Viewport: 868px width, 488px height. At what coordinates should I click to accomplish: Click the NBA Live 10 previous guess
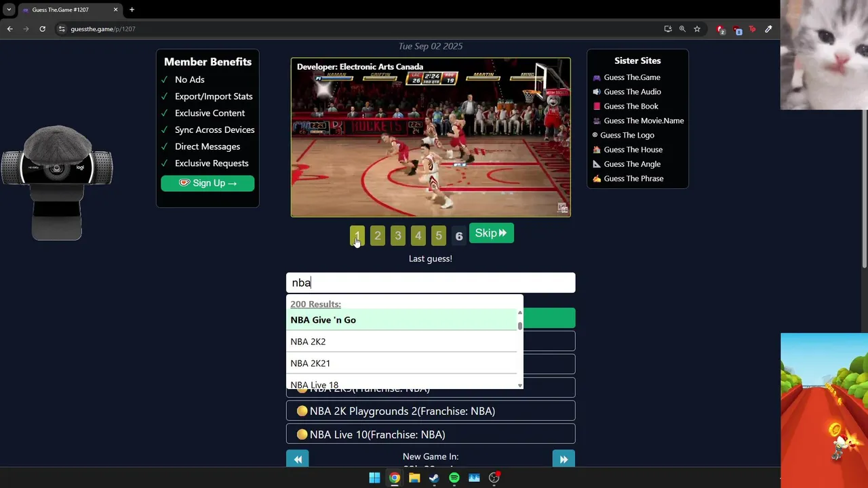pyautogui.click(x=431, y=434)
